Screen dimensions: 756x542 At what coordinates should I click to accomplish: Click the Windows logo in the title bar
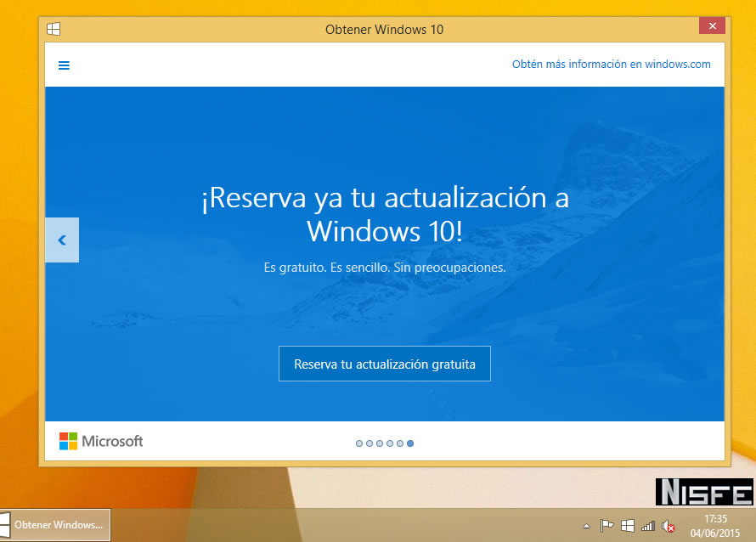pos(54,29)
